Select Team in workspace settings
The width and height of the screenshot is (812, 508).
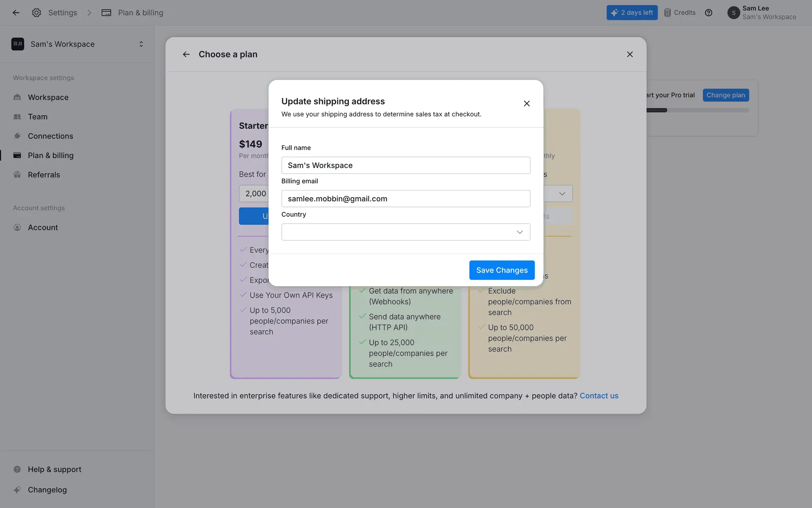click(38, 117)
